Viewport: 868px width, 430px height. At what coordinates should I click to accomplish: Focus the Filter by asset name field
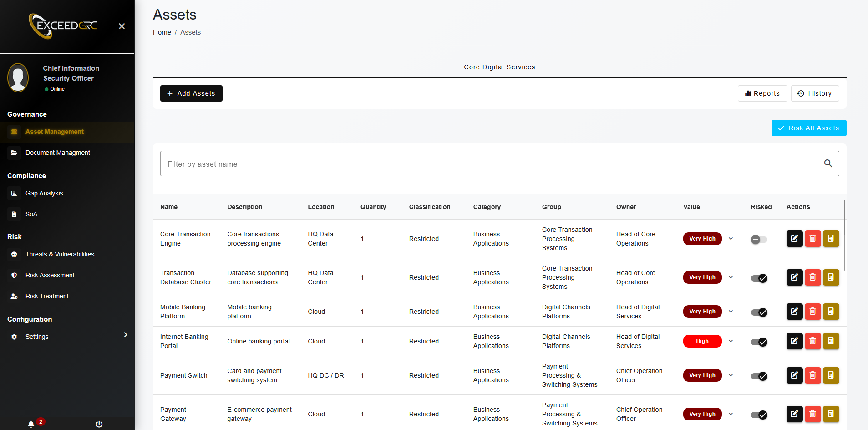point(492,164)
